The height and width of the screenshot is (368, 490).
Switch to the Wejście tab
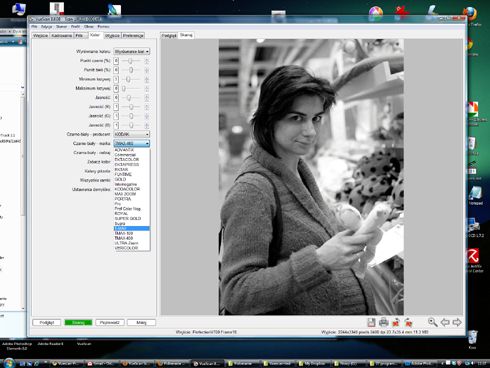pyautogui.click(x=41, y=35)
